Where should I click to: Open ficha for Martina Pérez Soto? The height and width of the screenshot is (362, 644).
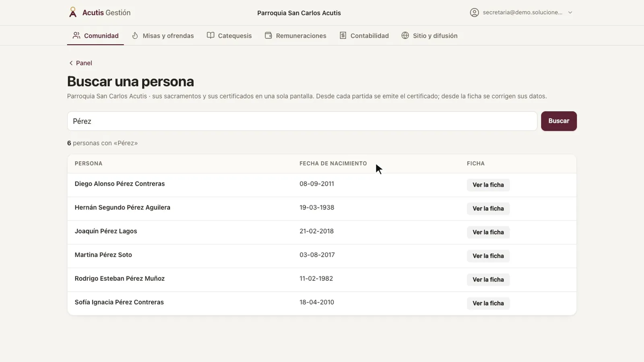pos(488,256)
